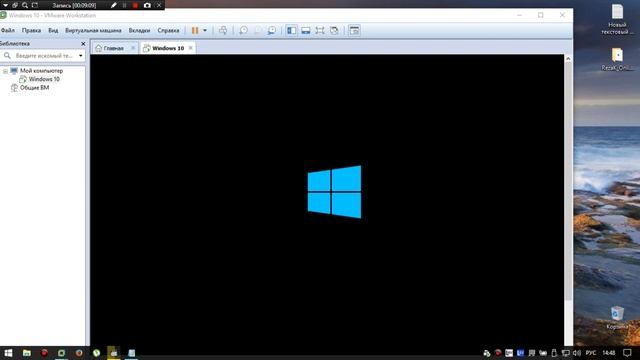Open the snapshot manager
The height and width of the screenshot is (360, 640).
(271, 31)
